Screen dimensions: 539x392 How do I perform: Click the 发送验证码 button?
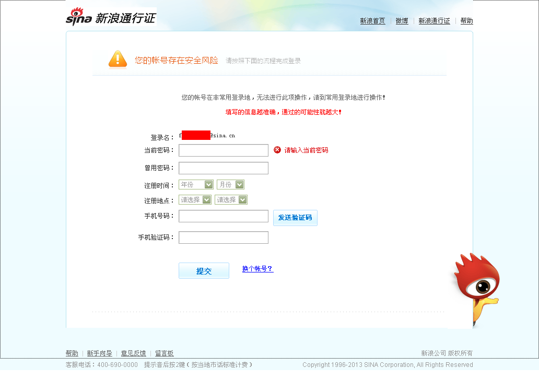[x=295, y=218]
